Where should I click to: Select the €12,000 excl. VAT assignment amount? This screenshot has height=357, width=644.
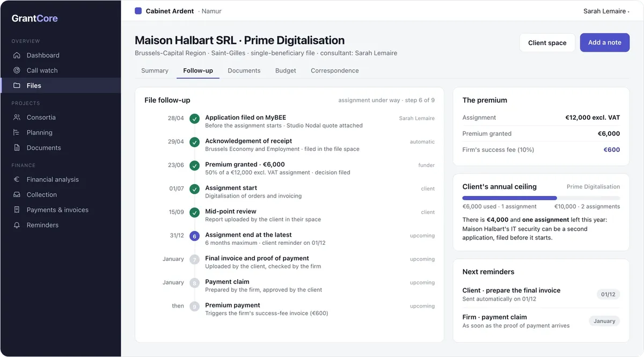[592, 118]
